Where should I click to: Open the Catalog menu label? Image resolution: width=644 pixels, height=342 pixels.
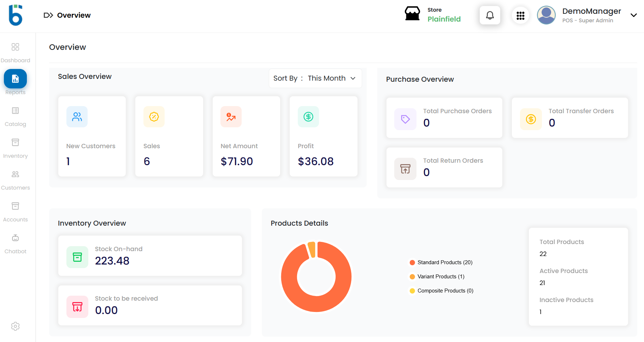pos(15,124)
